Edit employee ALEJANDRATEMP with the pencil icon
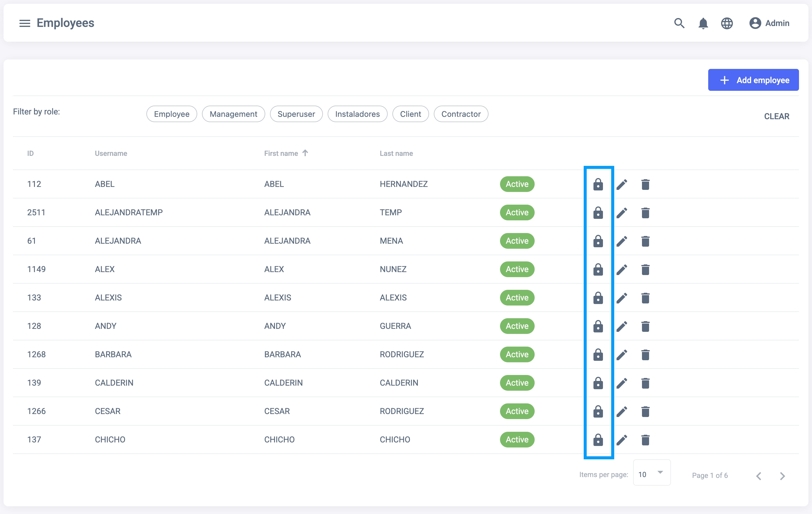This screenshot has width=812, height=514. tap(622, 213)
